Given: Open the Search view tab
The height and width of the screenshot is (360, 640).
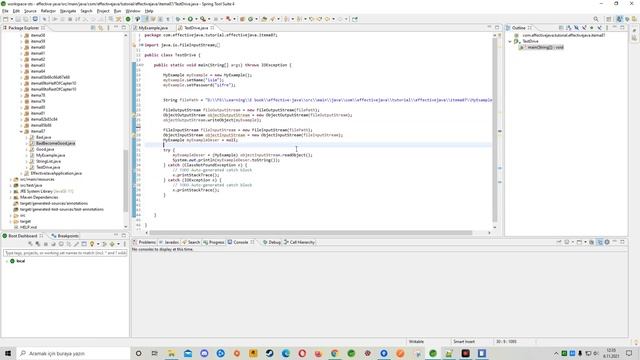Looking at the screenshot, I should pyautogui.click(x=191, y=242).
